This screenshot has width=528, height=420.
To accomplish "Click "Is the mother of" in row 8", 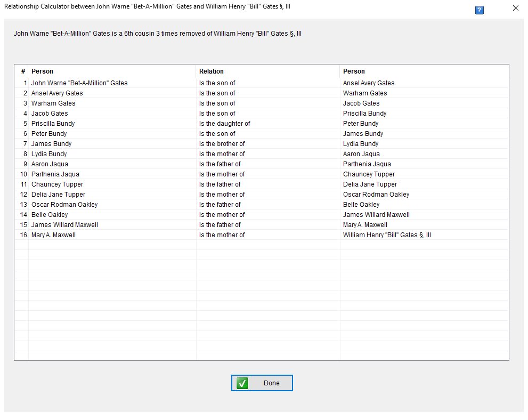I will tap(222, 154).
